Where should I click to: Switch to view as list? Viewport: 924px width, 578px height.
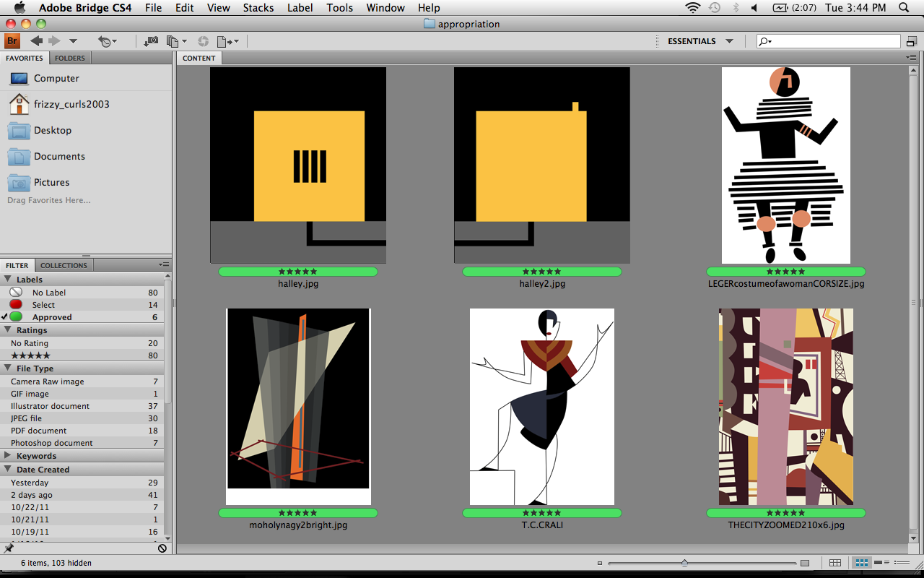tap(902, 563)
